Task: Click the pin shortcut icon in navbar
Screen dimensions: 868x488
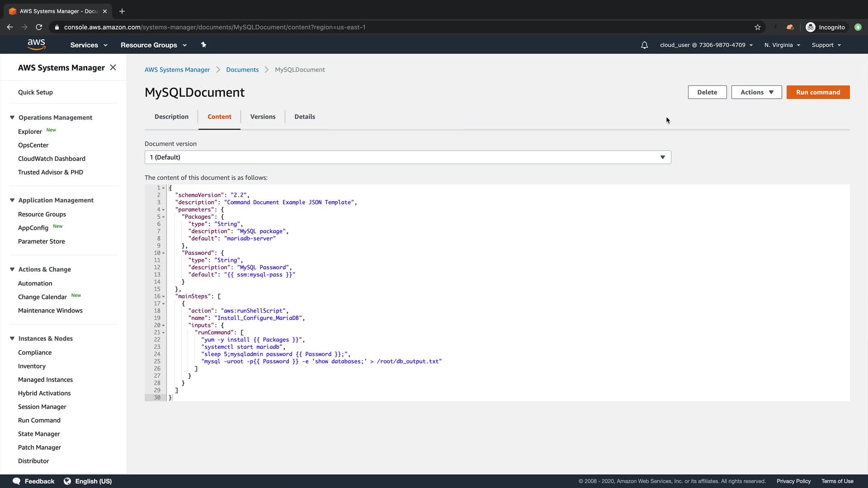Action: (x=203, y=45)
